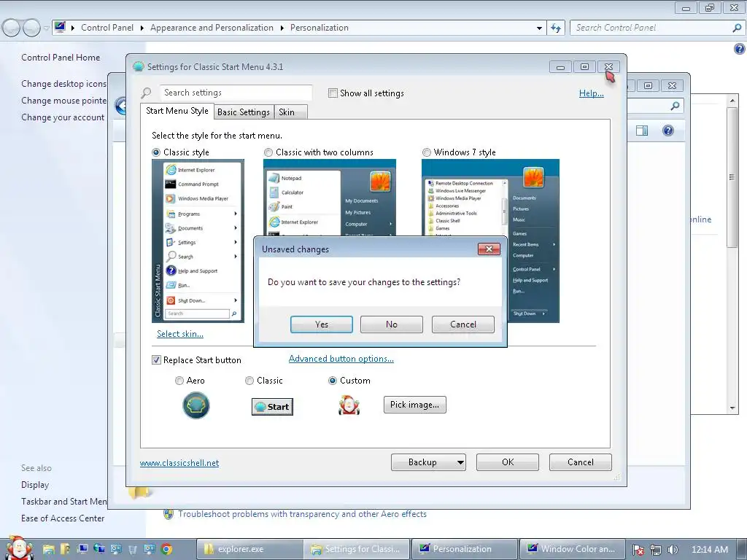Click help icon in the background window toolbar
The width and height of the screenshot is (747, 560).
[x=668, y=131]
